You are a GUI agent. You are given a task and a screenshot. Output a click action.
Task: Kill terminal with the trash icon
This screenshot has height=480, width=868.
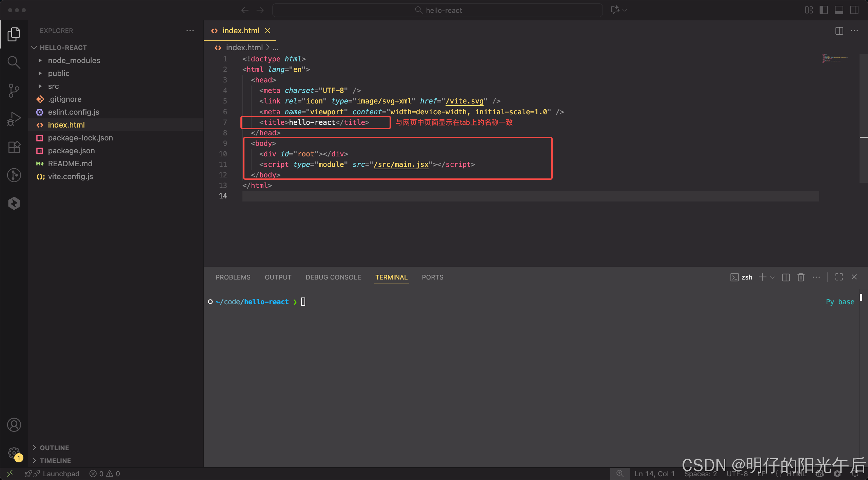tap(801, 277)
